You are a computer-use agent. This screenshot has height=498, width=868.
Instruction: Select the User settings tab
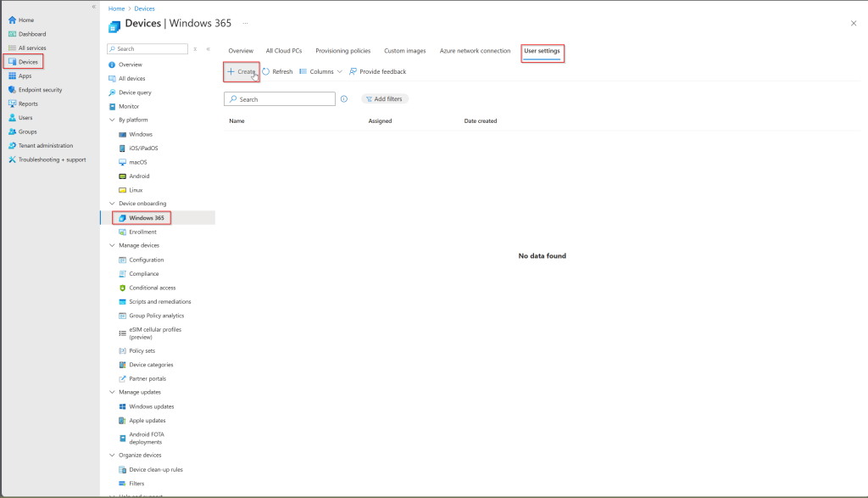pos(542,50)
